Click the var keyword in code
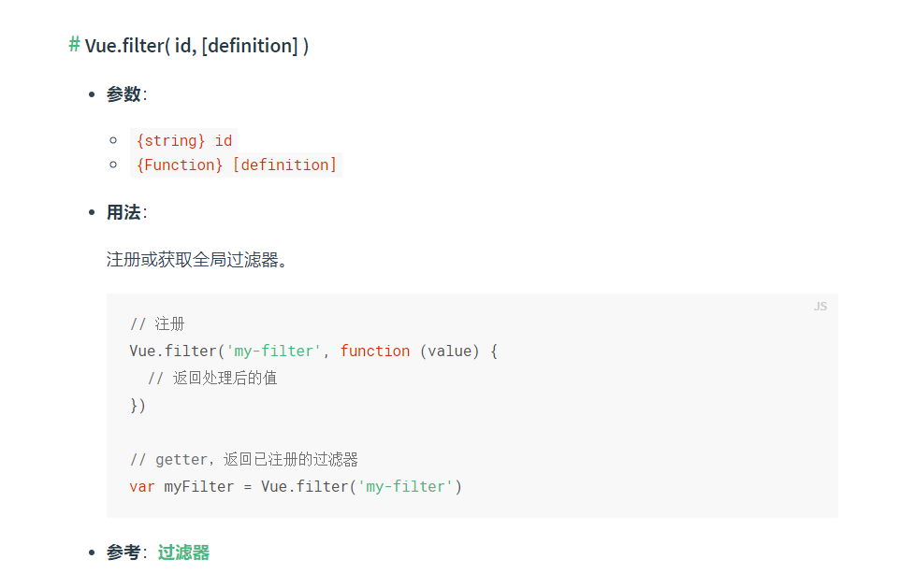This screenshot has height=588, width=900. pyautogui.click(x=142, y=486)
